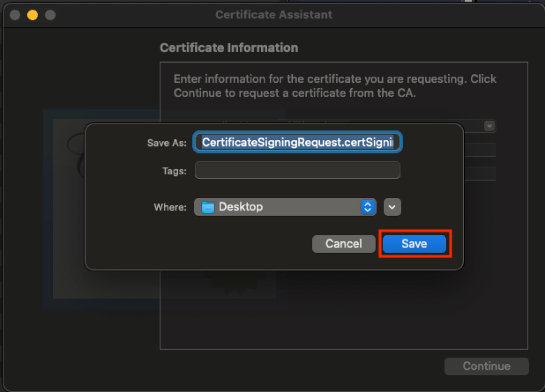545x392 pixels.
Task: Minimize the Certificate Assistant window
Action: (33, 15)
